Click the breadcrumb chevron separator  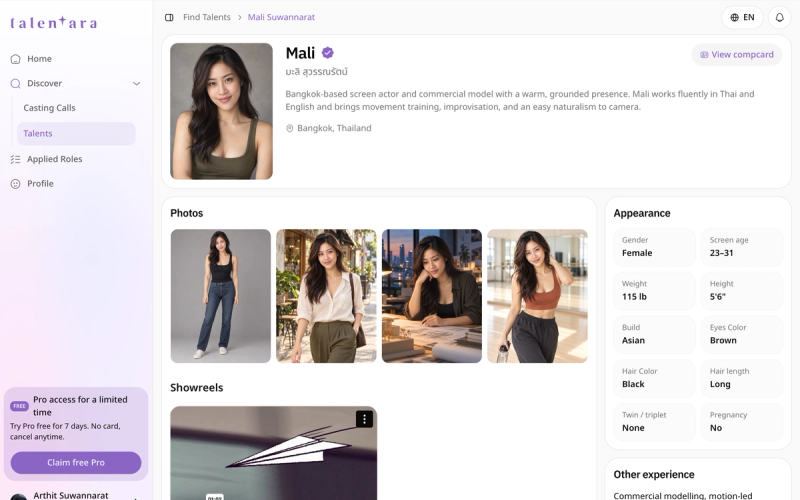[239, 17]
